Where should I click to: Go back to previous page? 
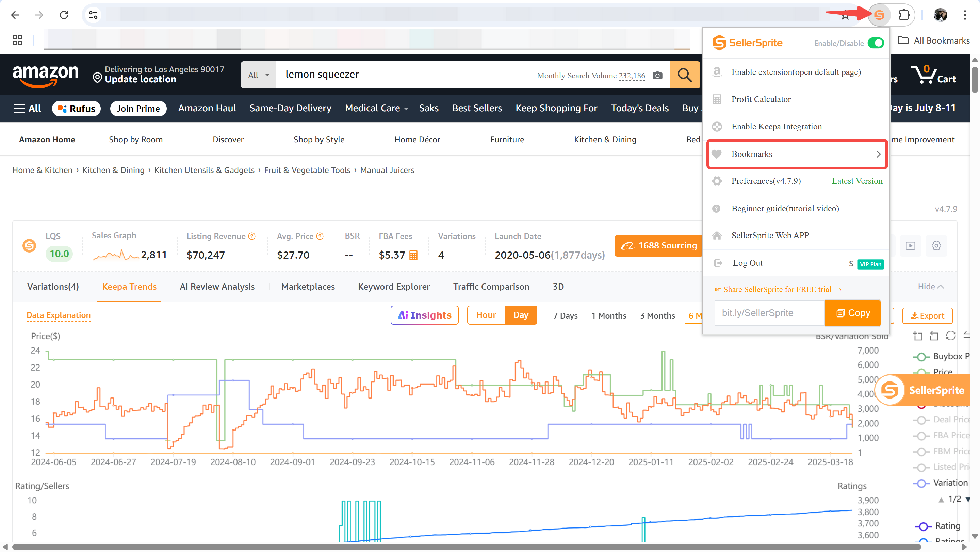(x=15, y=15)
